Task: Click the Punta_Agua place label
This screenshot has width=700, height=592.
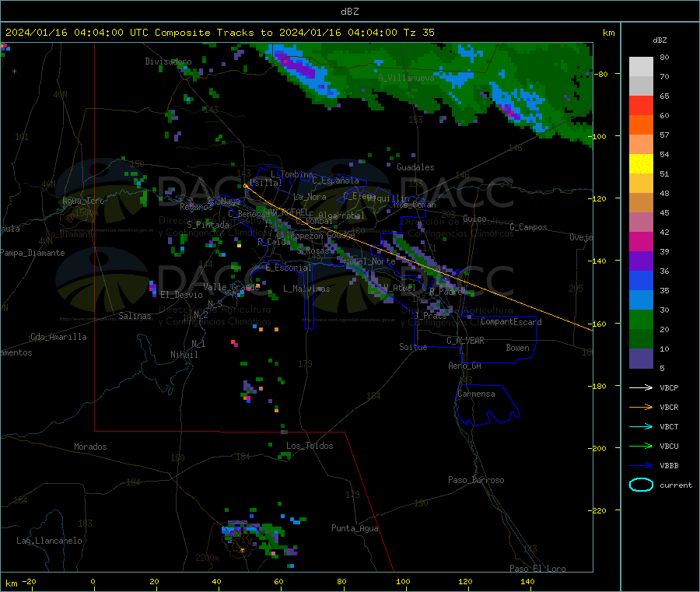Action: click(355, 528)
